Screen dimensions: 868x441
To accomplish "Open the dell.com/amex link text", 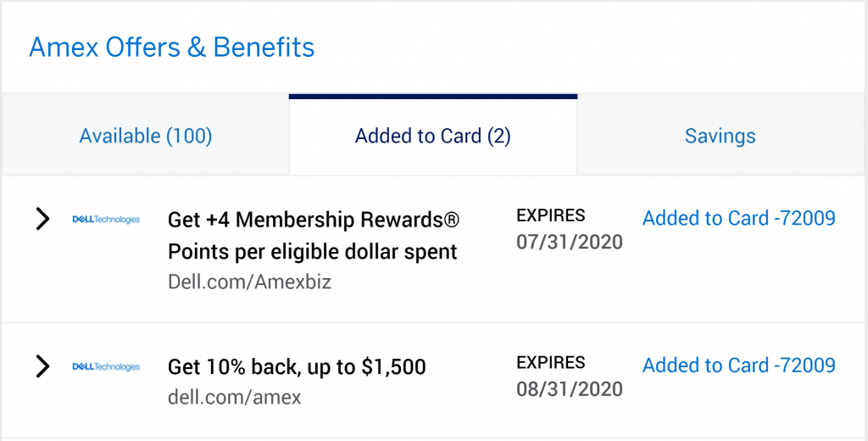I will click(235, 397).
